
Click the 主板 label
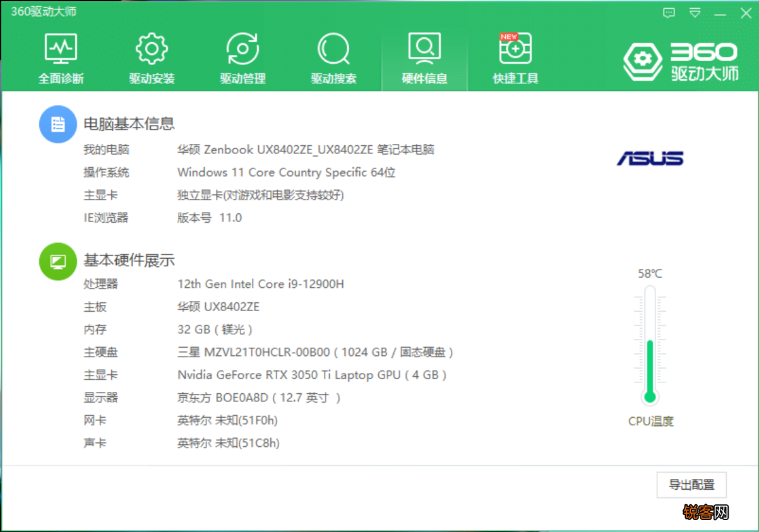pyautogui.click(x=95, y=307)
